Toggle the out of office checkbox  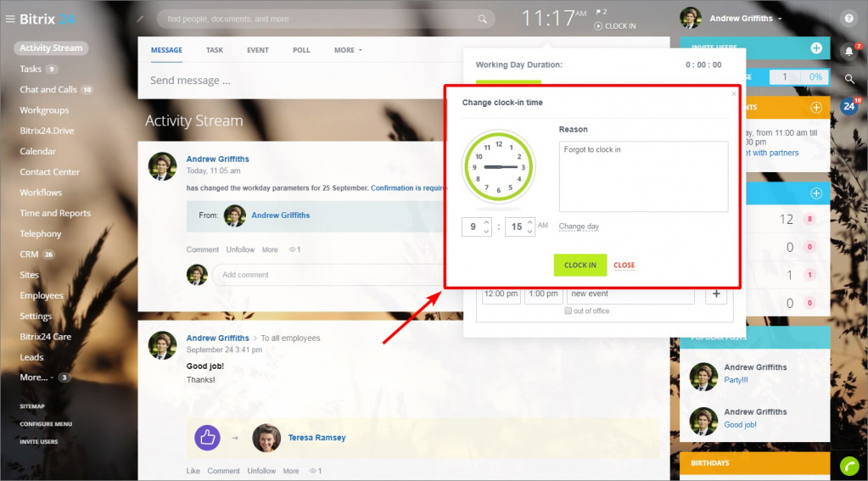(568, 311)
